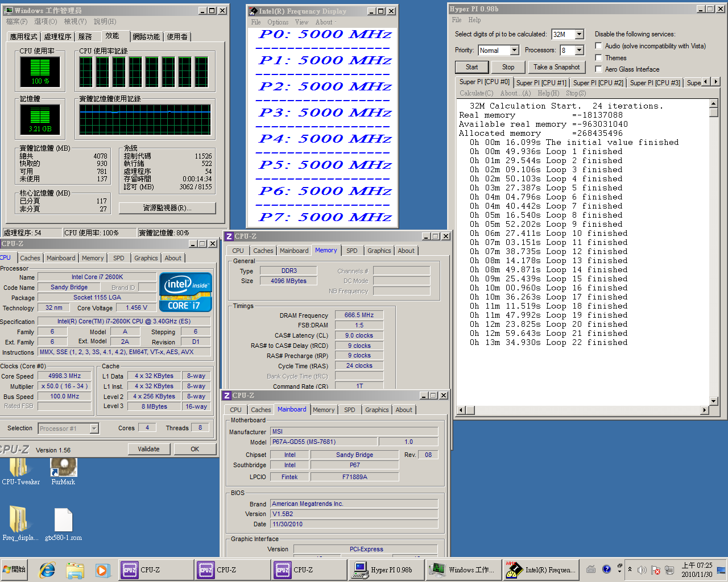Image resolution: width=728 pixels, height=582 pixels.
Task: Open 應用程式 tab in Task Manager
Action: 23,36
